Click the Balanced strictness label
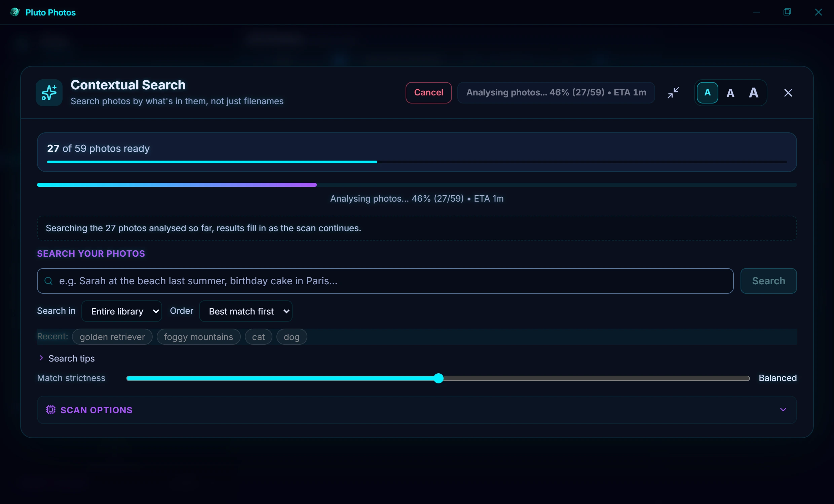The height and width of the screenshot is (504, 834). 778,378
